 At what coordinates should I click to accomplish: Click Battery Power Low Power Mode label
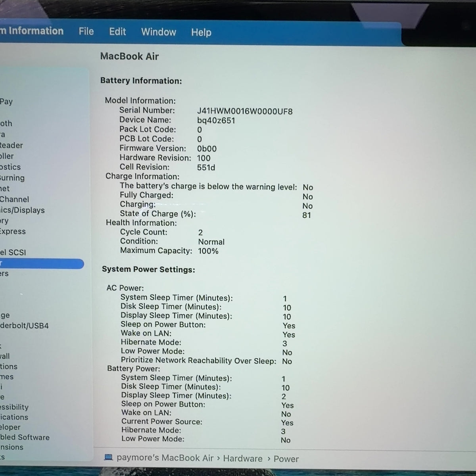pos(153,439)
